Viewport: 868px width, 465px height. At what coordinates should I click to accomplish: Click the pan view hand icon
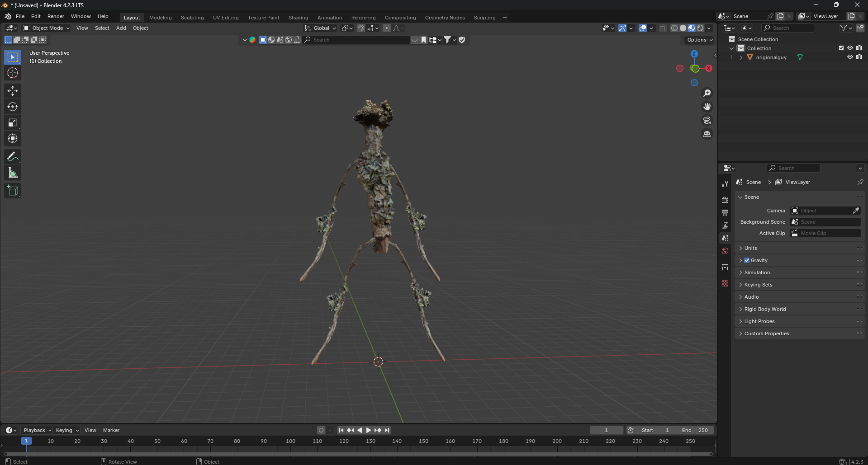point(707,107)
